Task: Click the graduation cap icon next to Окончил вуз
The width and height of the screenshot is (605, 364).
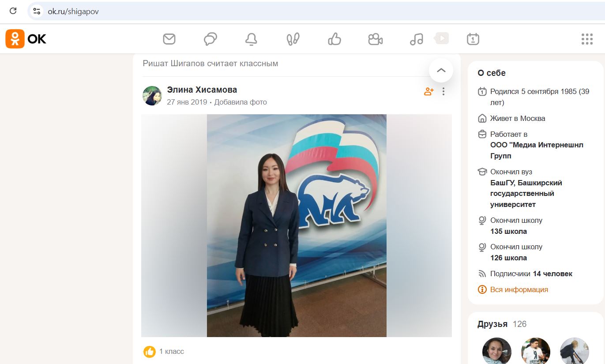Action: [x=482, y=172]
